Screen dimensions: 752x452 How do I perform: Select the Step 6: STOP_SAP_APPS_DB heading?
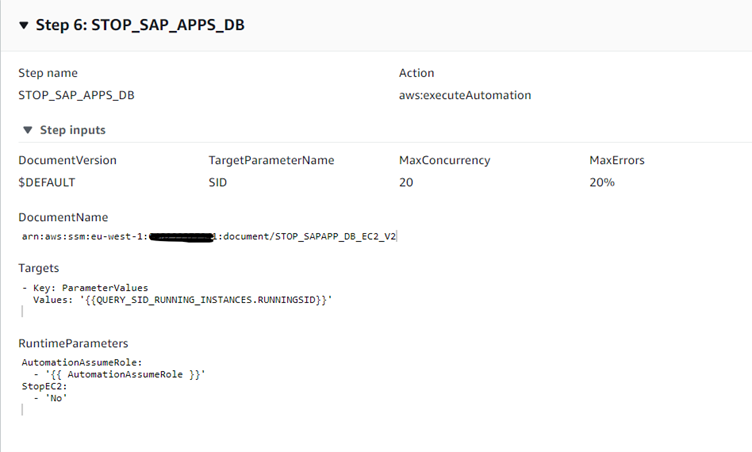(140, 25)
